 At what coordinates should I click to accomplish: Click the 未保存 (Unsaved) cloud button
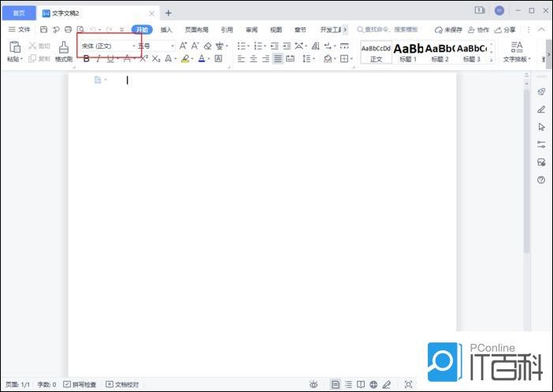448,30
